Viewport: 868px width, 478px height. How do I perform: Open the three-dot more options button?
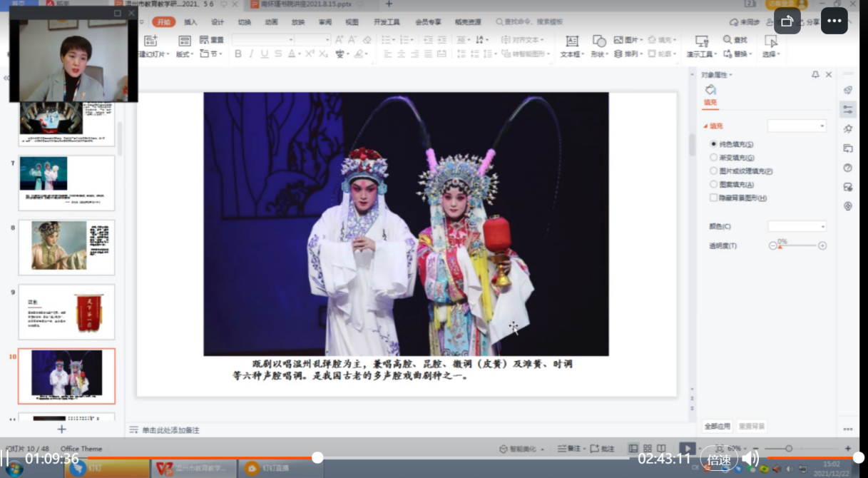(834, 21)
